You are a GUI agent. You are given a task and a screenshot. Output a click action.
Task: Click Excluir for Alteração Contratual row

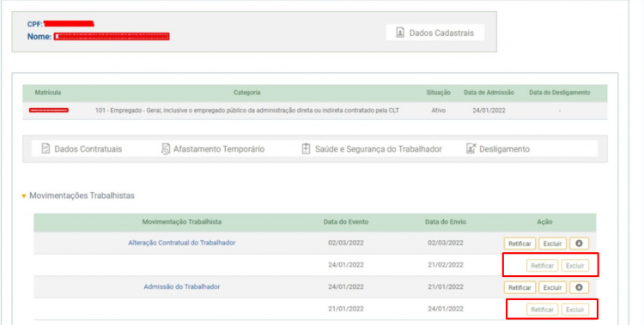click(552, 244)
